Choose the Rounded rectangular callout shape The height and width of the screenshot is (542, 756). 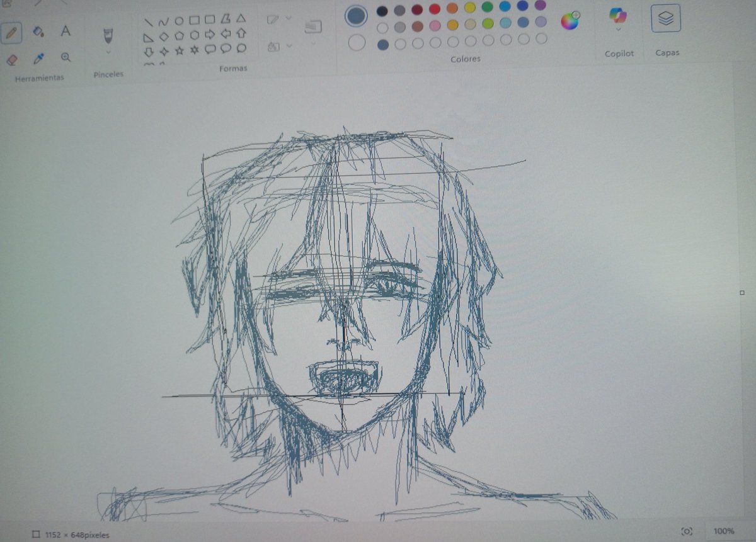click(210, 50)
